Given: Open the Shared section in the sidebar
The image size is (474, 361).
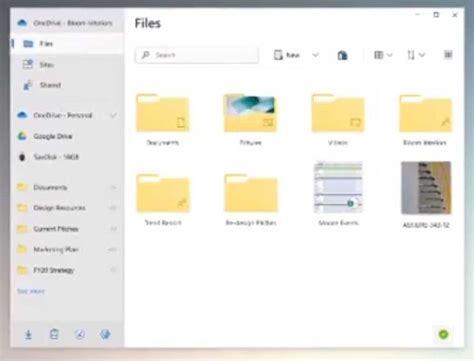Looking at the screenshot, I should [x=67, y=85].
